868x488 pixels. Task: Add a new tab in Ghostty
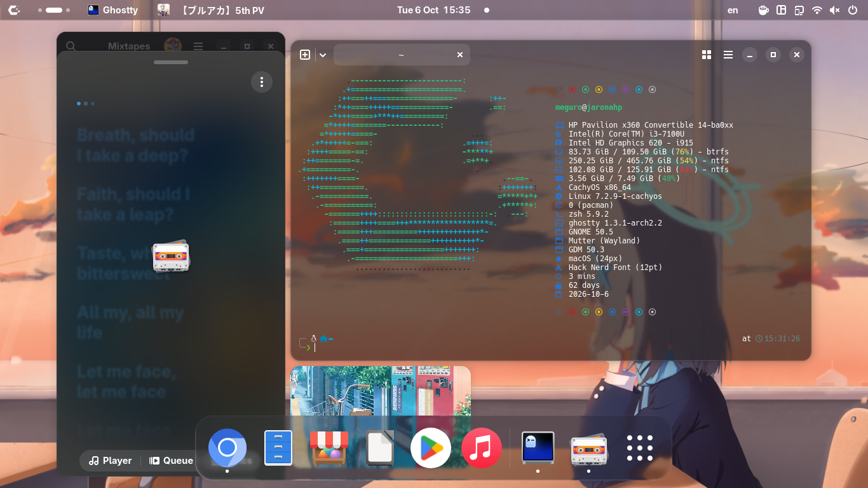pos(305,55)
